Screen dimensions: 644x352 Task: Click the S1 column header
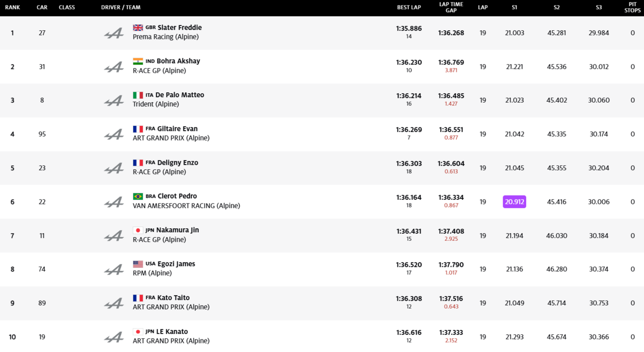(x=514, y=8)
